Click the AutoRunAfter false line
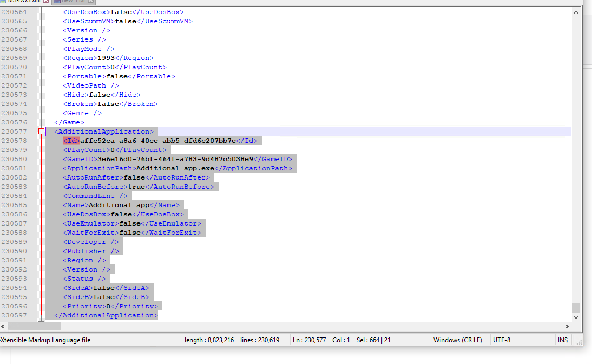 (136, 177)
